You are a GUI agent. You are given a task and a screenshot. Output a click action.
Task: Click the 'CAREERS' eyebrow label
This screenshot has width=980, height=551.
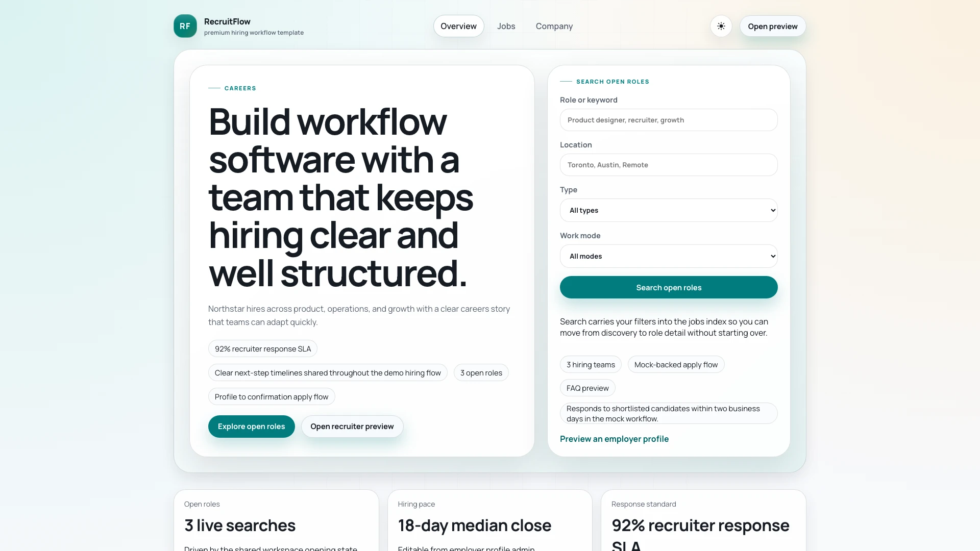pos(240,88)
